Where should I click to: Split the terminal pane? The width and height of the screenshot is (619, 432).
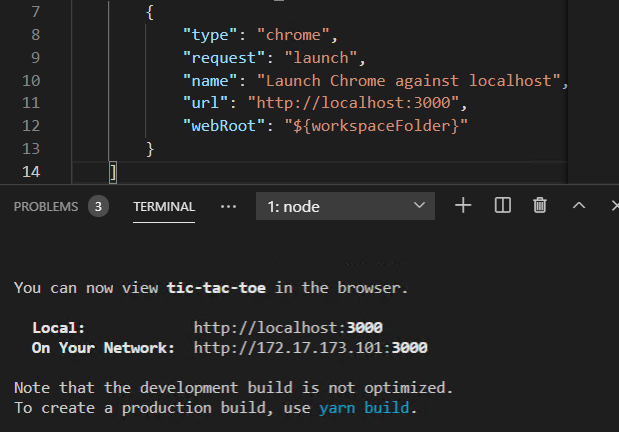coord(503,206)
